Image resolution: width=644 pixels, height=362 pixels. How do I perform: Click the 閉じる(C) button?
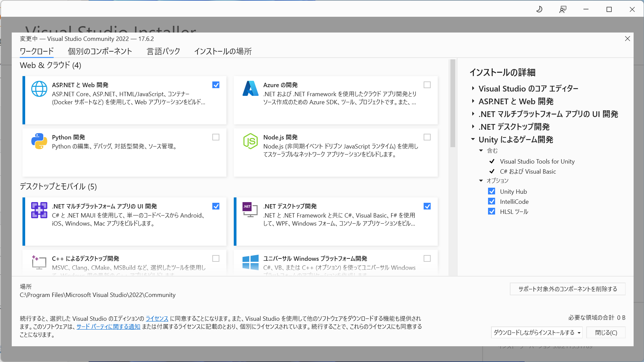(606, 333)
